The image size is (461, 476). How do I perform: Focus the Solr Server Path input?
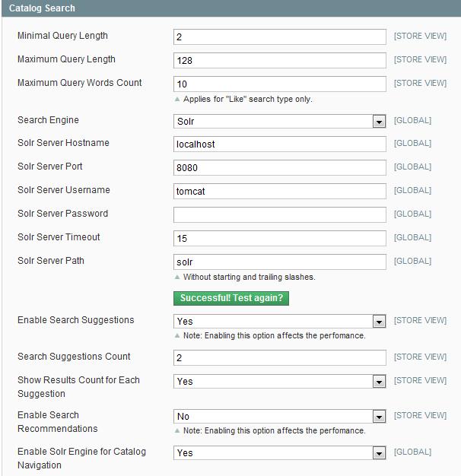(279, 262)
